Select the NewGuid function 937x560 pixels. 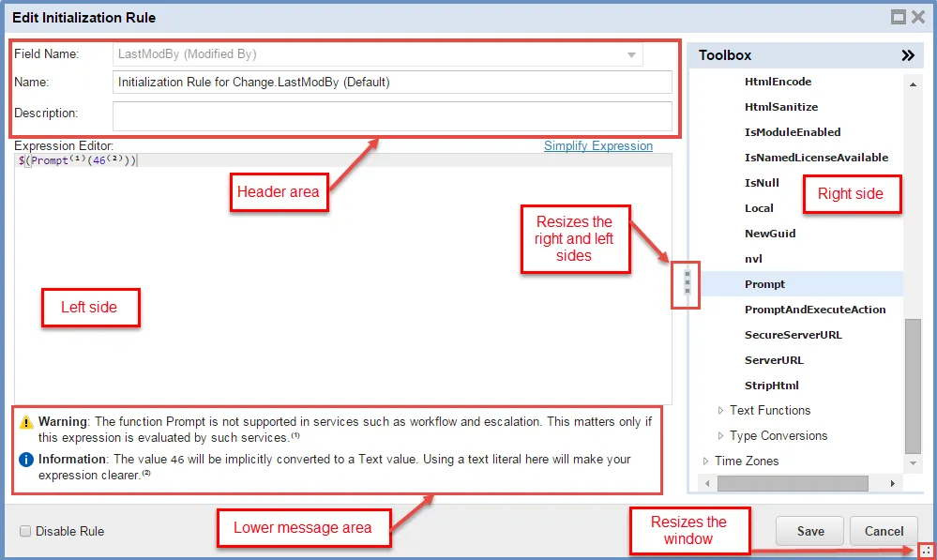(x=770, y=234)
